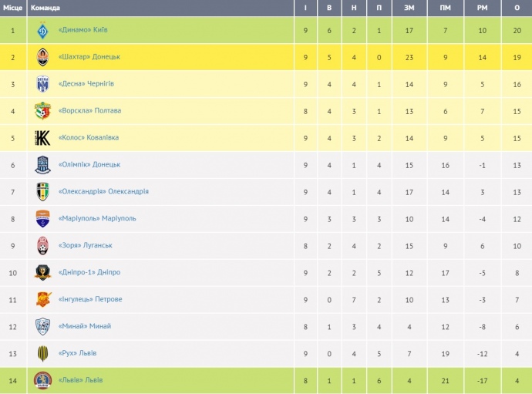Click the Zorya Luhansk club logo
The image size is (532, 394).
43,246
